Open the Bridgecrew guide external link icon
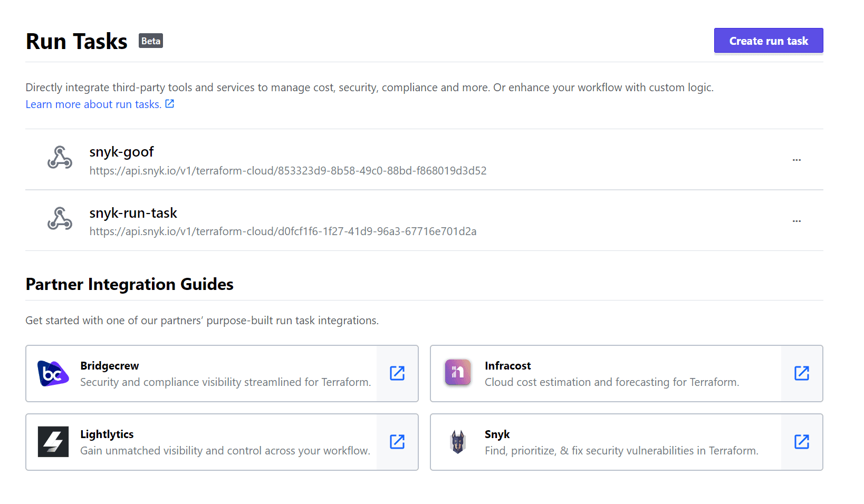Screen dimensions: 864x504 coord(397,373)
